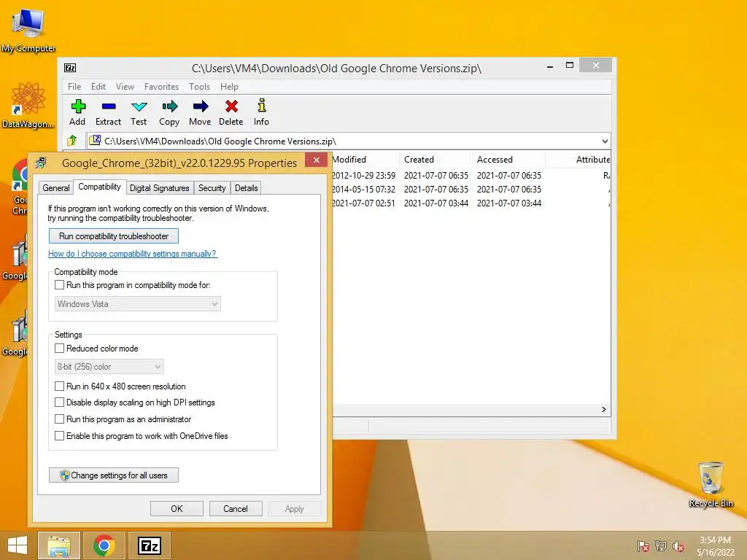Open the Recycle Bin
This screenshot has width=747, height=560.
[711, 485]
